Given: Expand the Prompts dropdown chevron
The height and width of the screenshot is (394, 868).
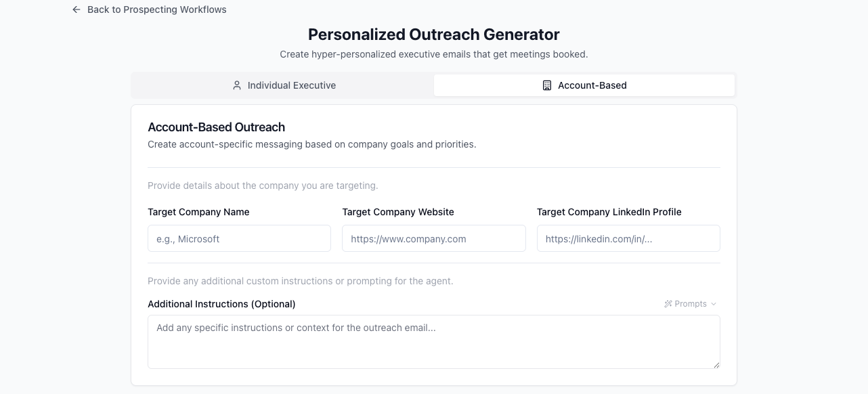Looking at the screenshot, I should click(x=712, y=303).
